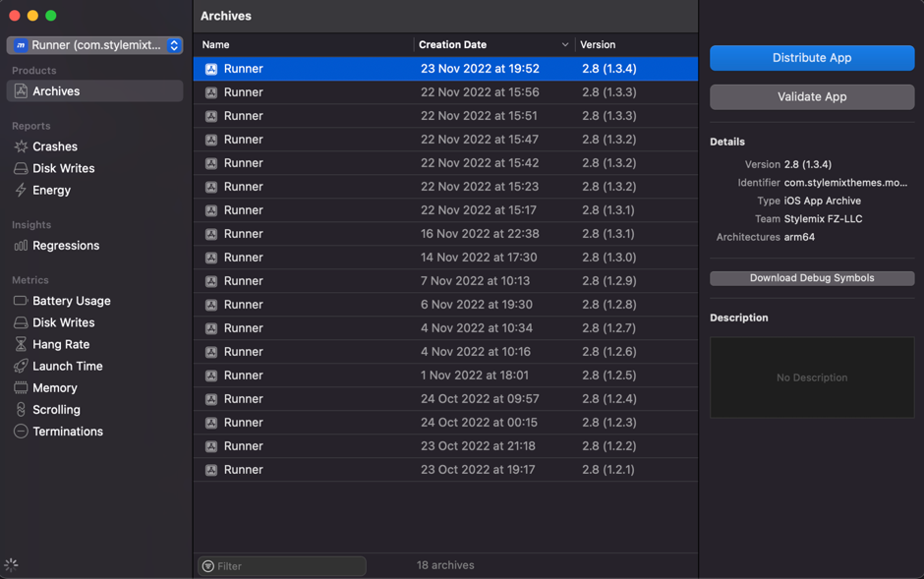Screen dimensions: 924x579
Task: Select the Runner archive version 2.8 (1.3.0)
Action: tap(445, 258)
